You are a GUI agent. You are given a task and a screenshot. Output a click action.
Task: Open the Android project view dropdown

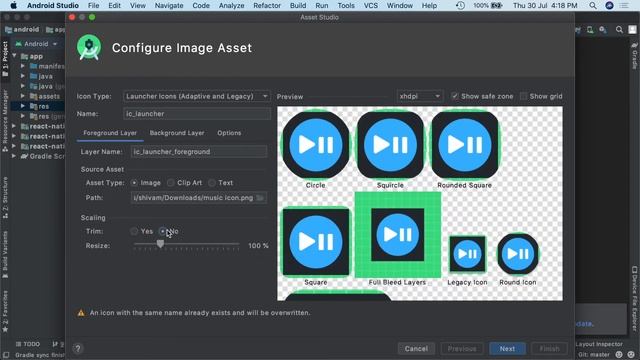[36, 44]
